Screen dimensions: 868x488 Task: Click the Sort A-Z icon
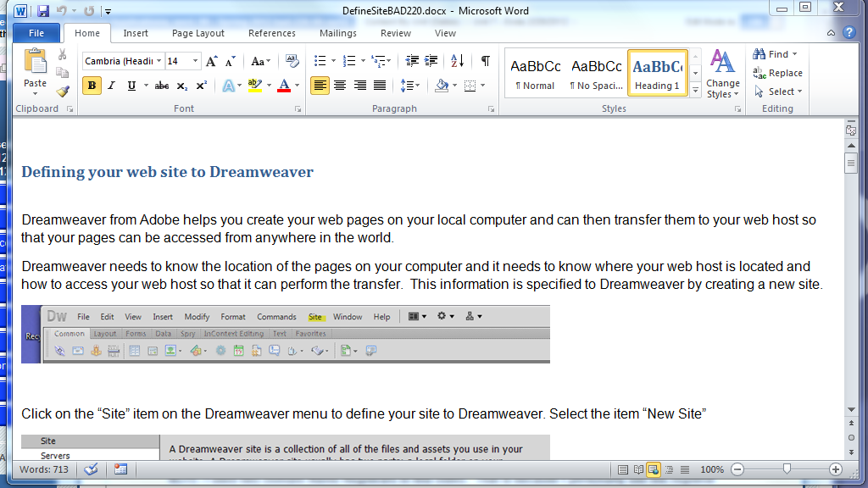(x=457, y=61)
